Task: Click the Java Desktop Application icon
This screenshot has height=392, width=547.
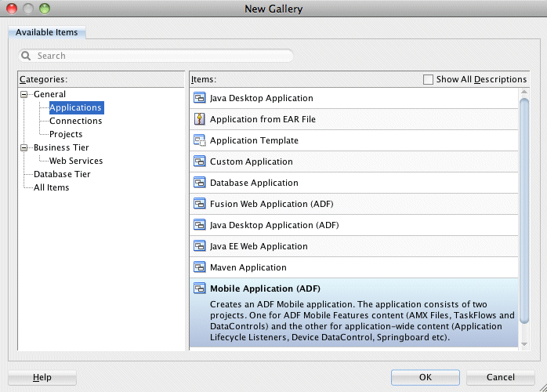Action: pyautogui.click(x=200, y=99)
